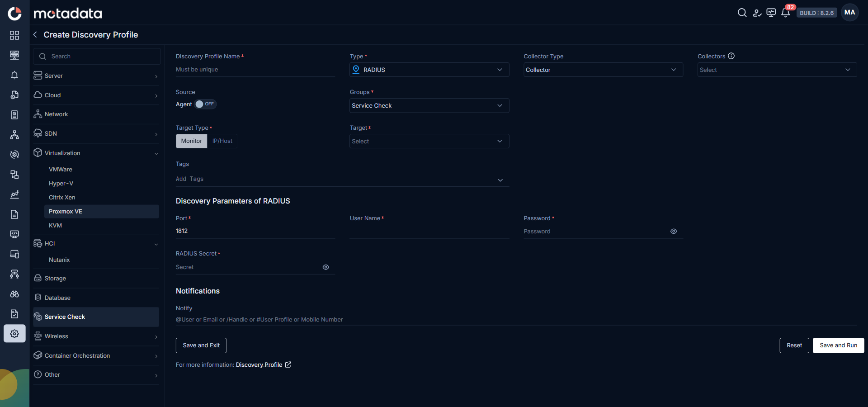The image size is (868, 407).
Task: Show the Password field value with eye icon
Action: pos(674,231)
